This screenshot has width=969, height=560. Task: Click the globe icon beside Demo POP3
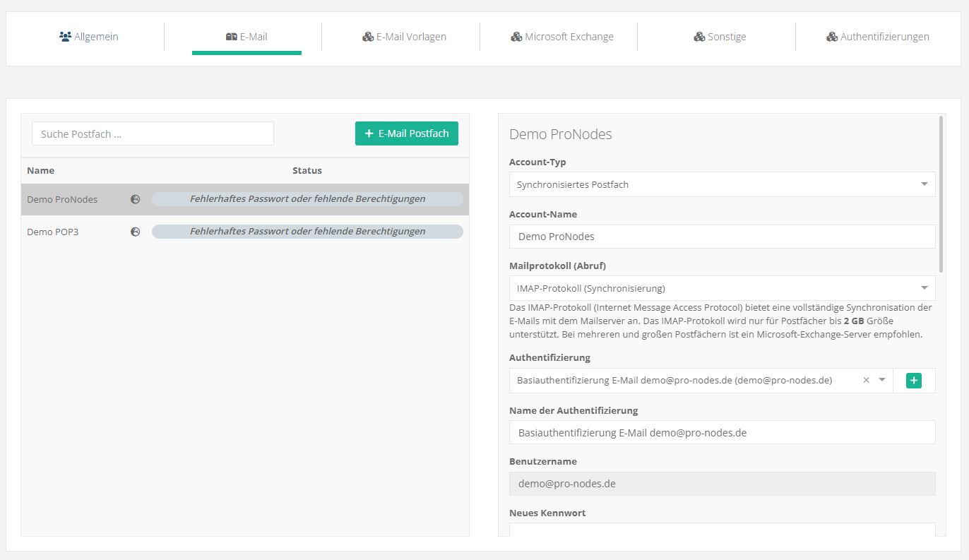[136, 232]
